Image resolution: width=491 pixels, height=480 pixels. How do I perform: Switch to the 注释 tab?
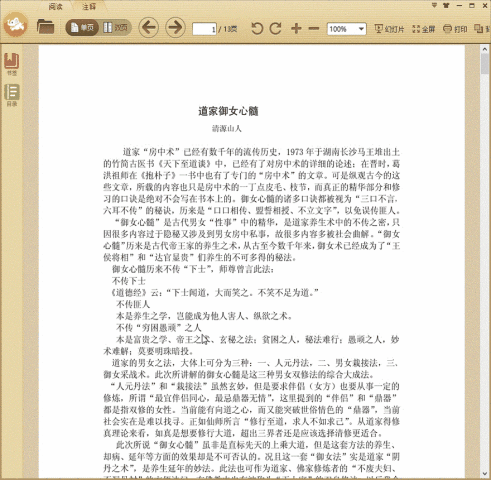pyautogui.click(x=89, y=6)
